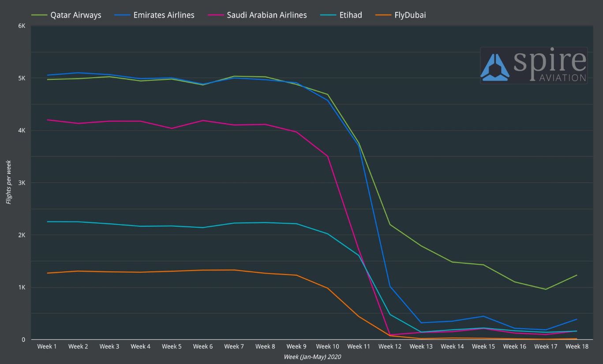Expand the Saudi Arabian Airlines legend entry
Viewport: 603px width, 364px height.
click(x=266, y=15)
